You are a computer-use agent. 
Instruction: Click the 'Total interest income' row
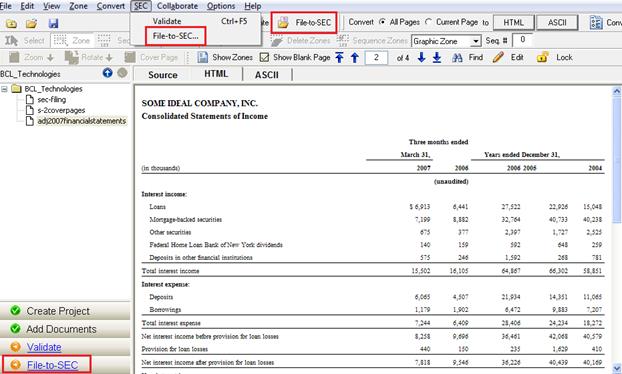pyautogui.click(x=372, y=271)
